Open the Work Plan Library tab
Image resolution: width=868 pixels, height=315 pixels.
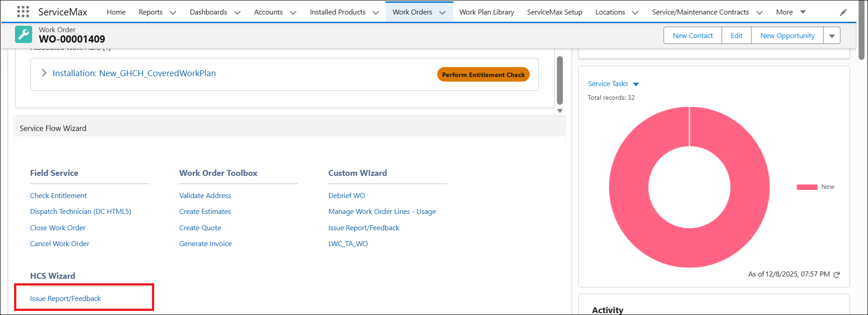coord(487,12)
